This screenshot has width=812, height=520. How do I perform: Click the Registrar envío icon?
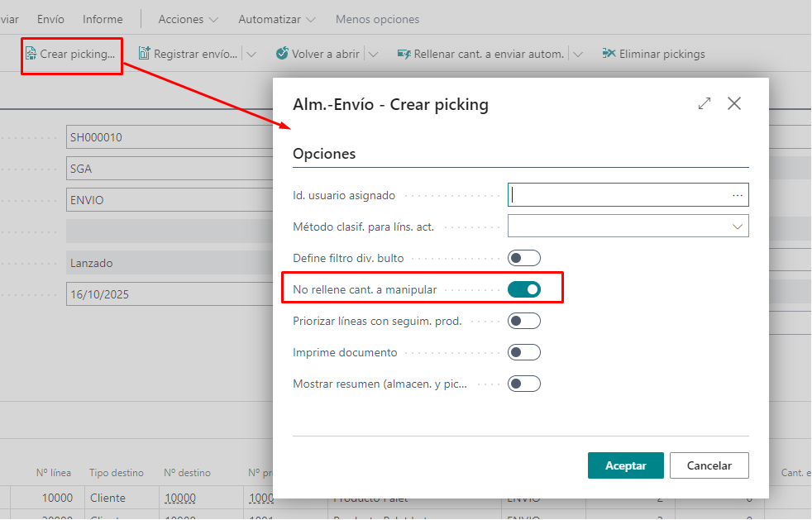[x=145, y=54]
